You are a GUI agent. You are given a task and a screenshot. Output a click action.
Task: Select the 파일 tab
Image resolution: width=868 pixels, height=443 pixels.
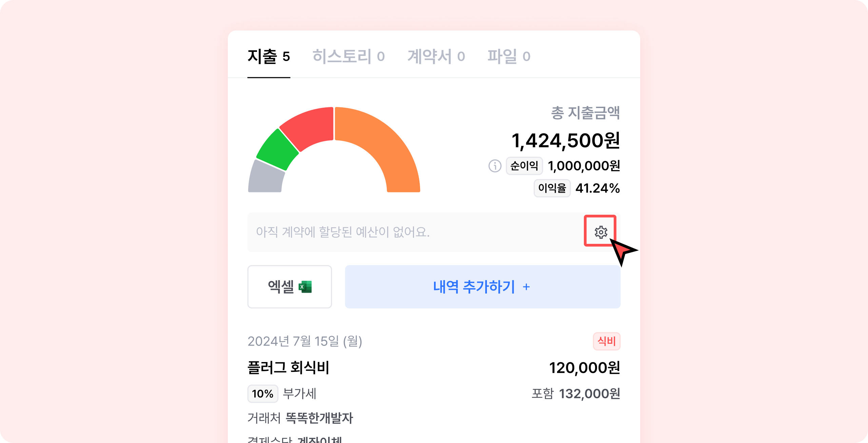(509, 57)
